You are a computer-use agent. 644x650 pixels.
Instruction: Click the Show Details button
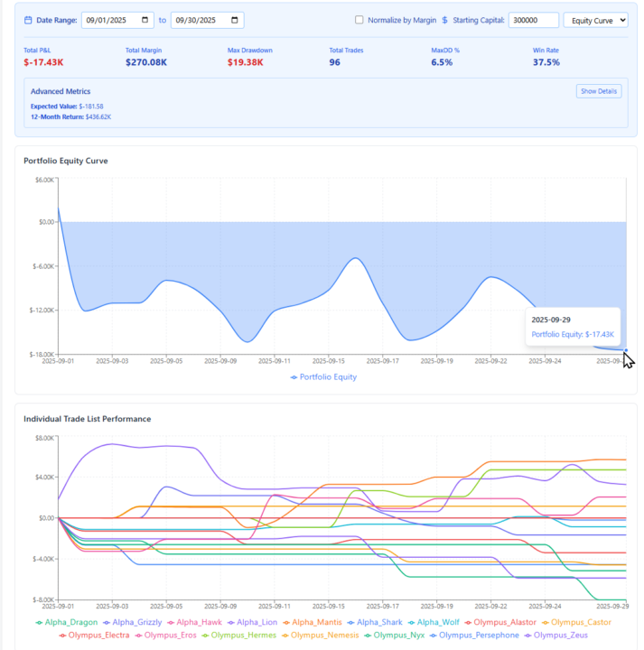point(598,91)
